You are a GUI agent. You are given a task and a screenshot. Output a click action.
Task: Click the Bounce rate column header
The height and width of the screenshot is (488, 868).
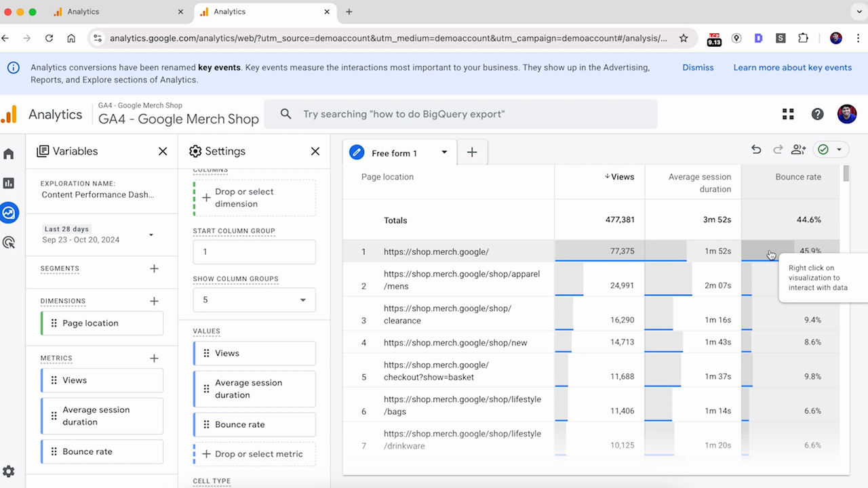click(x=798, y=177)
